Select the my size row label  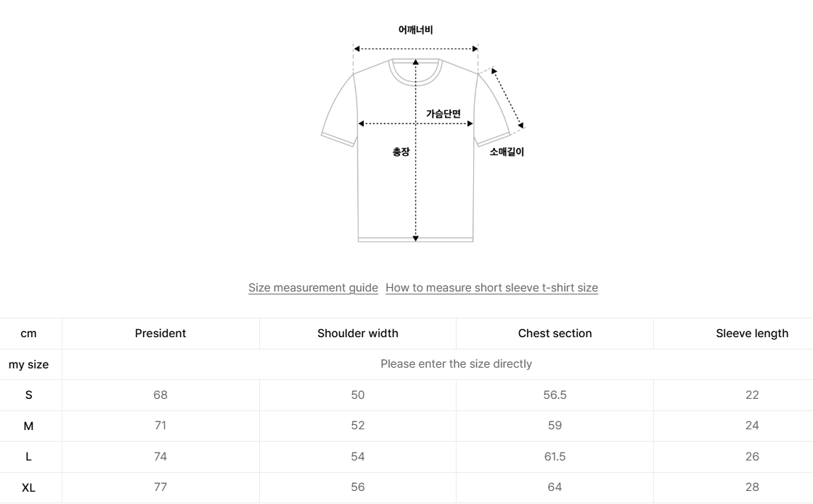pos(28,365)
